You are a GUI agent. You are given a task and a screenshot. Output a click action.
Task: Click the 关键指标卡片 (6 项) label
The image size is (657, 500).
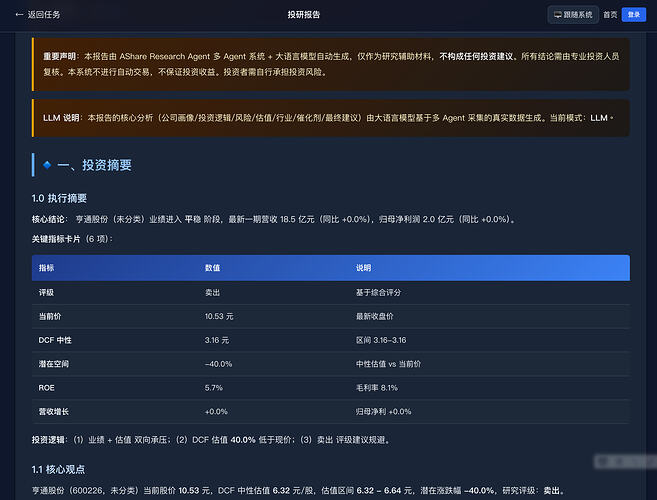(72, 239)
